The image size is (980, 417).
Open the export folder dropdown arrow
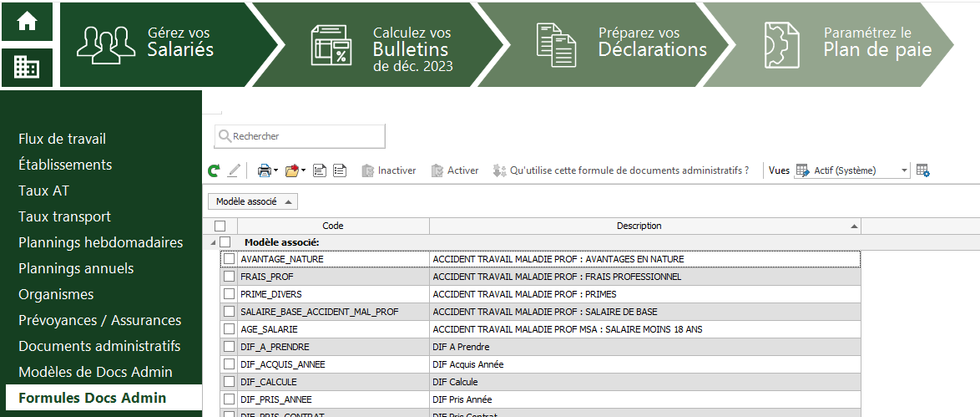303,170
